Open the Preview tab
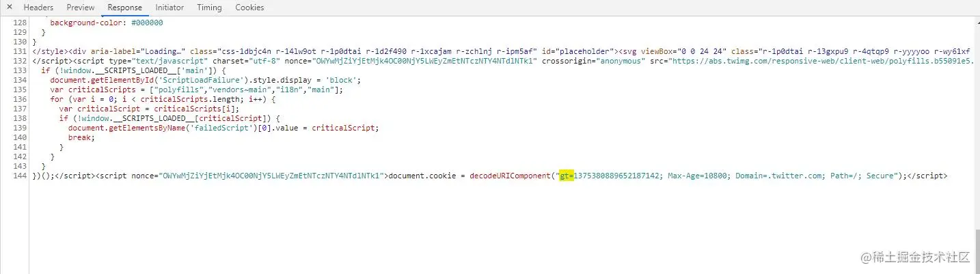Image resolution: width=980 pixels, height=274 pixels. tap(81, 8)
